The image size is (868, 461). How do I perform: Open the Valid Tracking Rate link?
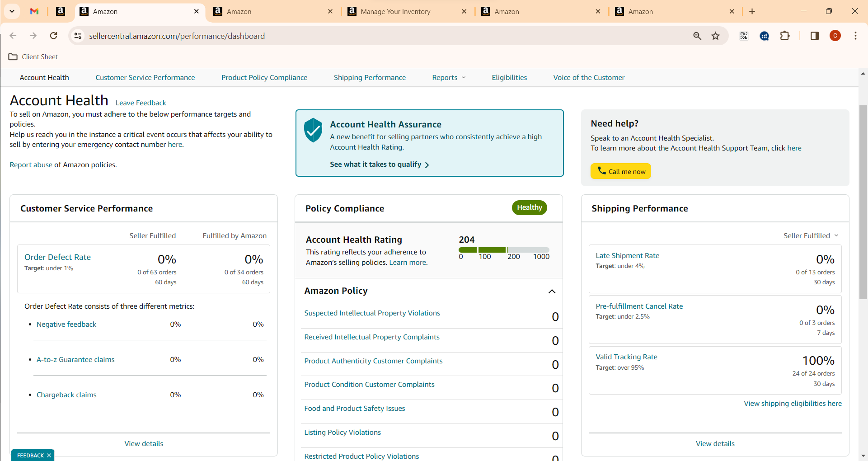[x=626, y=357]
